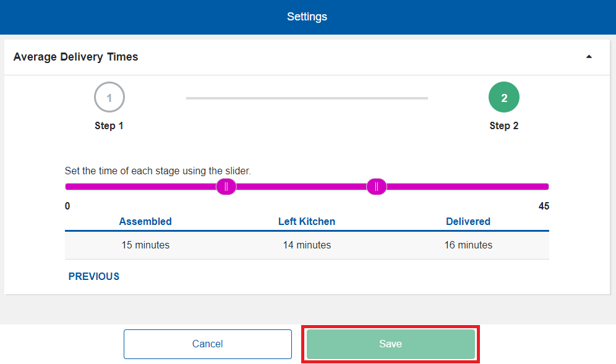Collapse the Average Delivery Times panel arrow

(589, 57)
